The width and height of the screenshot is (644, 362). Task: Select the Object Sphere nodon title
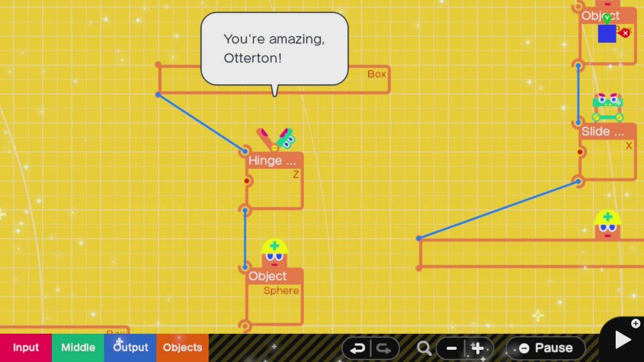coord(268,276)
